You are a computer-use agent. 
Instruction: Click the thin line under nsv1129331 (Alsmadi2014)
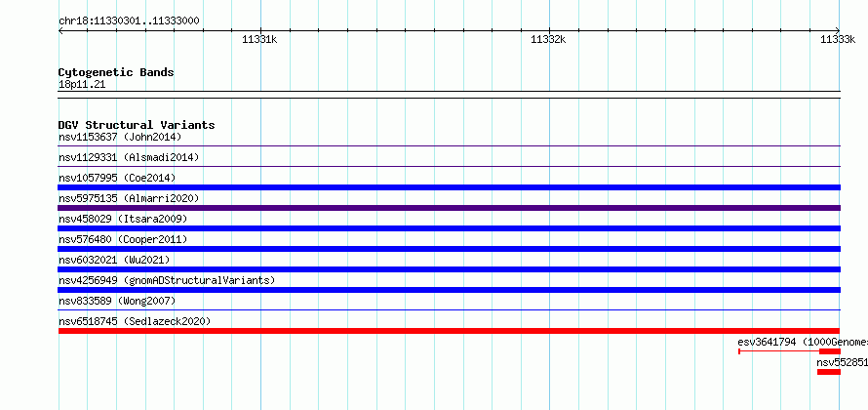click(449, 167)
